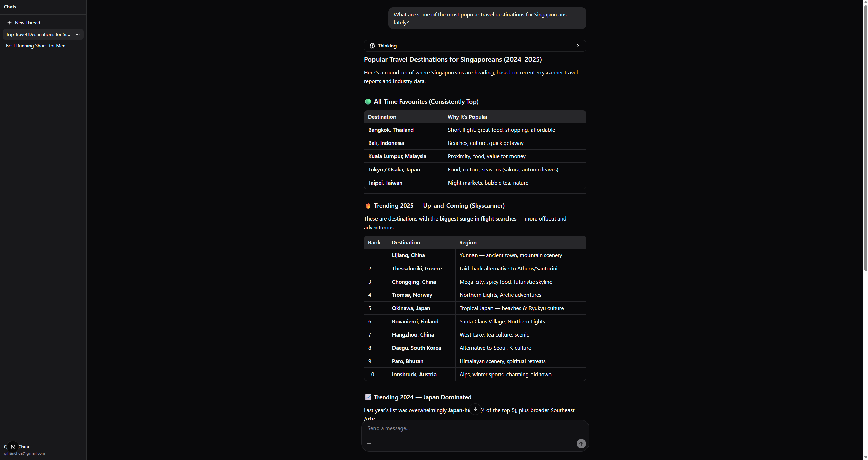Screen dimensions: 868x460
Task: Click Mega-city, spicy food, futuristic skyline cell
Action: (521, 282)
